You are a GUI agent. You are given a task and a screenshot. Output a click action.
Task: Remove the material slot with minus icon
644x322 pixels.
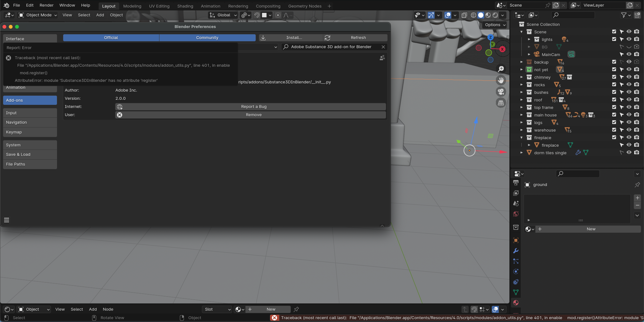(637, 206)
